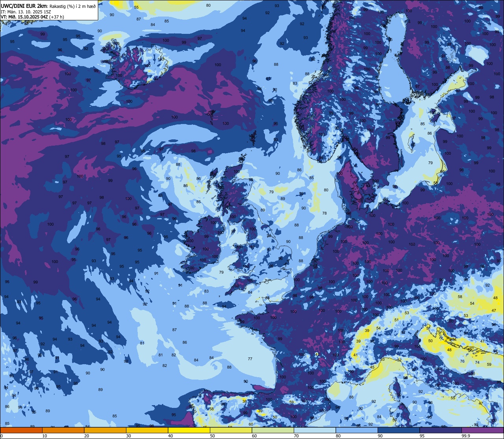Click the medium blue 80–90 legend swatch

click(x=357, y=430)
